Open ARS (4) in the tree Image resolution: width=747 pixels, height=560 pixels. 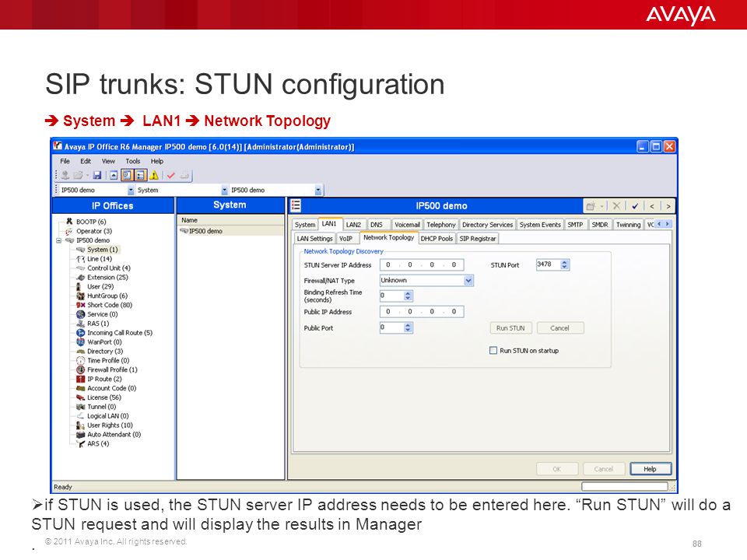(x=98, y=444)
